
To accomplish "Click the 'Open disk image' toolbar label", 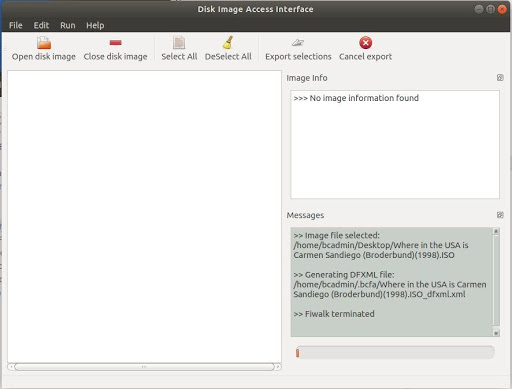I will pyautogui.click(x=44, y=57).
